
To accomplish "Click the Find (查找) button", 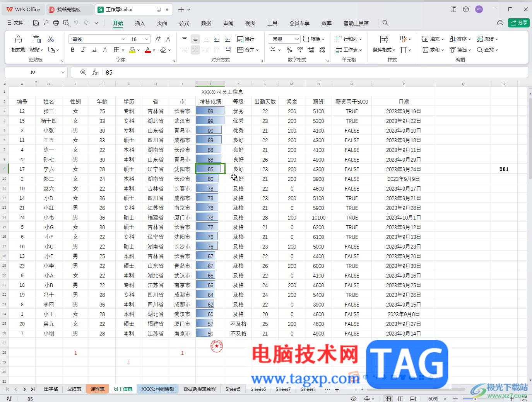I will coord(487,50).
